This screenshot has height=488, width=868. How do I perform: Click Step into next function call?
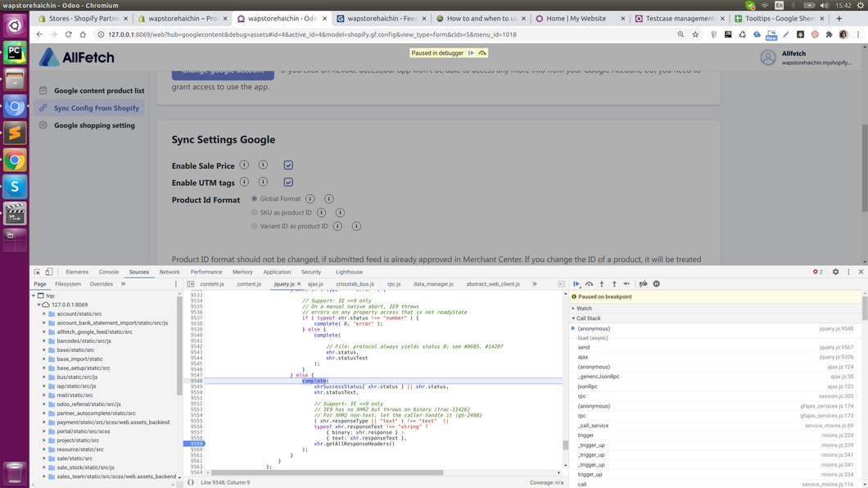click(602, 284)
